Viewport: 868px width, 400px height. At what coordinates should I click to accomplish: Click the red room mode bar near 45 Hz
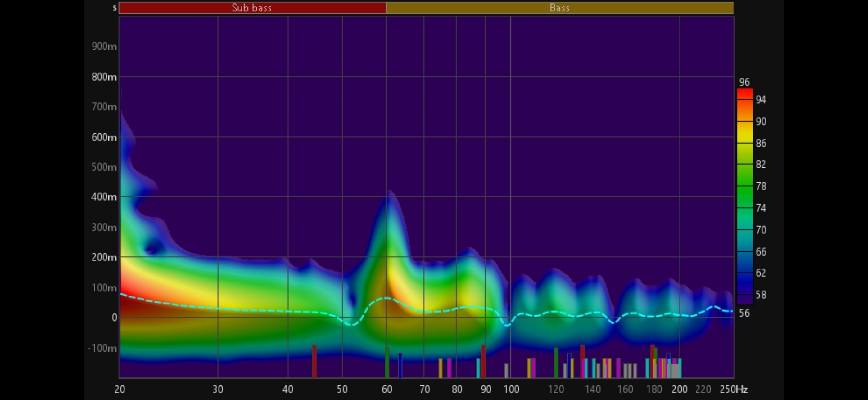(x=314, y=361)
